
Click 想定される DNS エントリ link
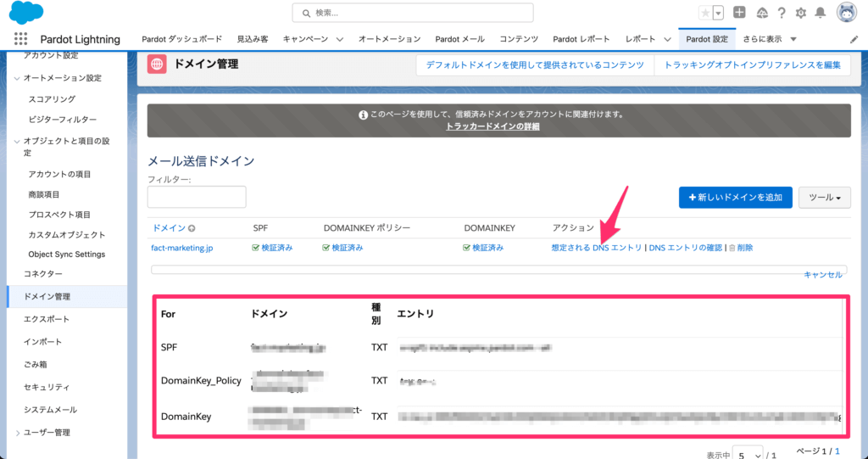tap(597, 248)
